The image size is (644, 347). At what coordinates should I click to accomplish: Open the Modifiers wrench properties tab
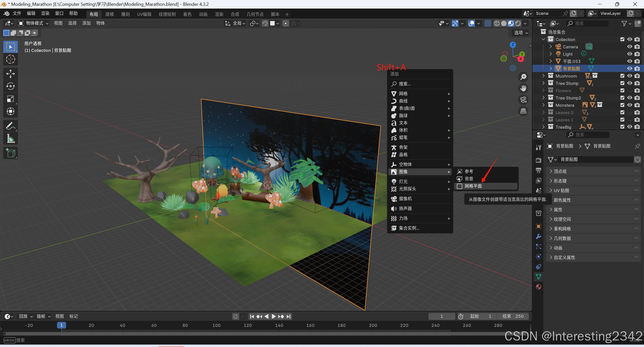(538, 236)
